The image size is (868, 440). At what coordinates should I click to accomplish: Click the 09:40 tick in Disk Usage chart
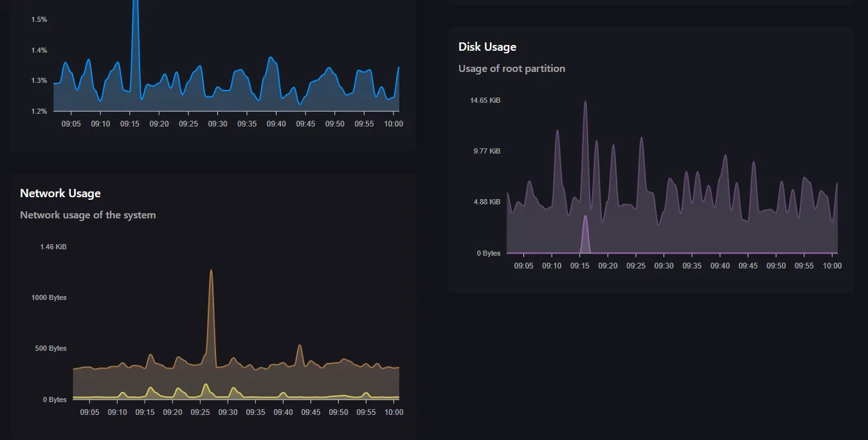(x=720, y=265)
